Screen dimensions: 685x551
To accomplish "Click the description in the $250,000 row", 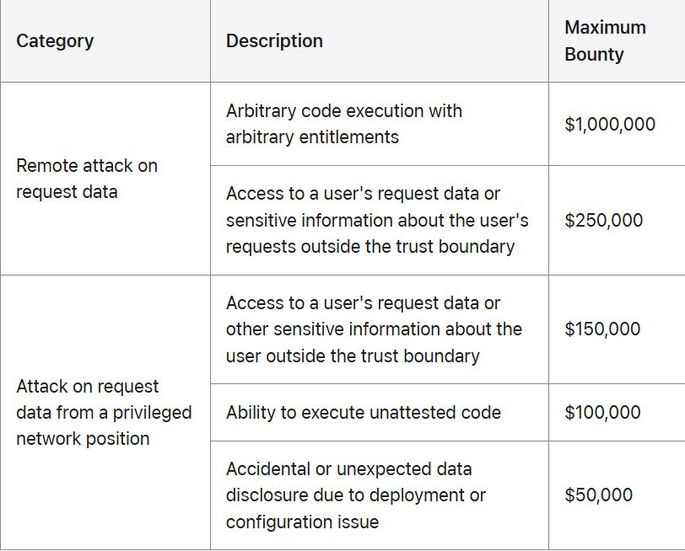I will 377,220.
